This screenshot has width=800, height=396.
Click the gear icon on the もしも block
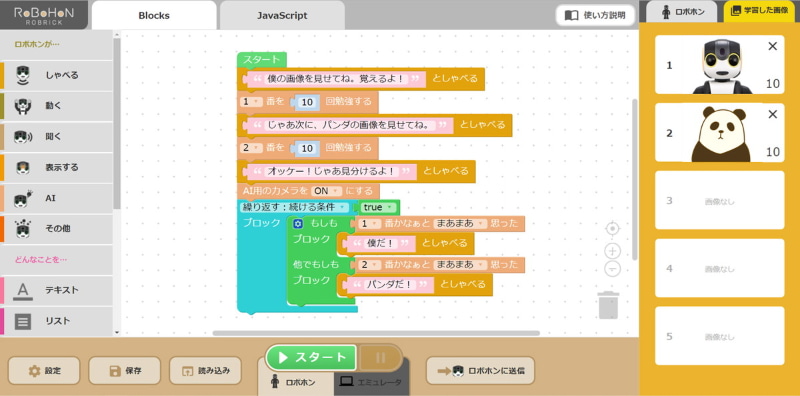(x=298, y=224)
